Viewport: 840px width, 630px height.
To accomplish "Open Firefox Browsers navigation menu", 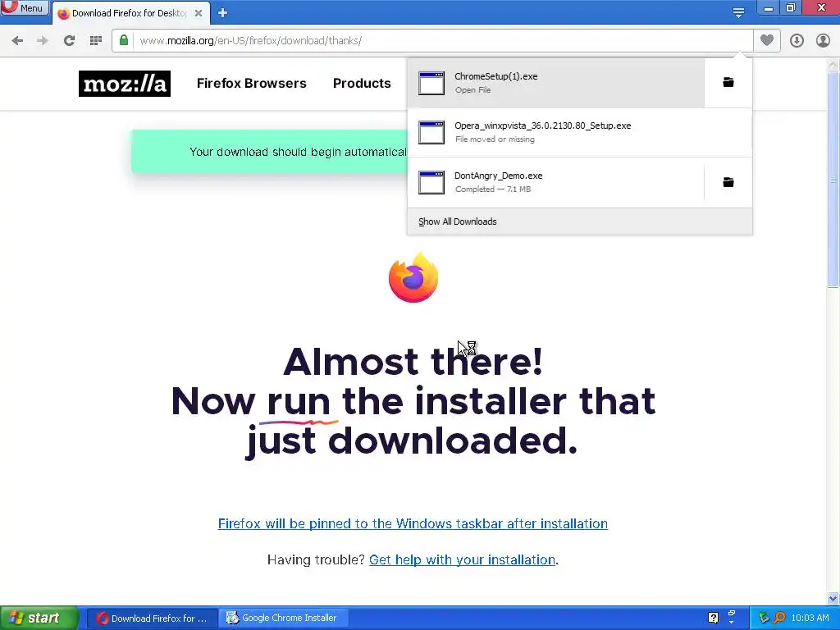I will click(x=251, y=84).
